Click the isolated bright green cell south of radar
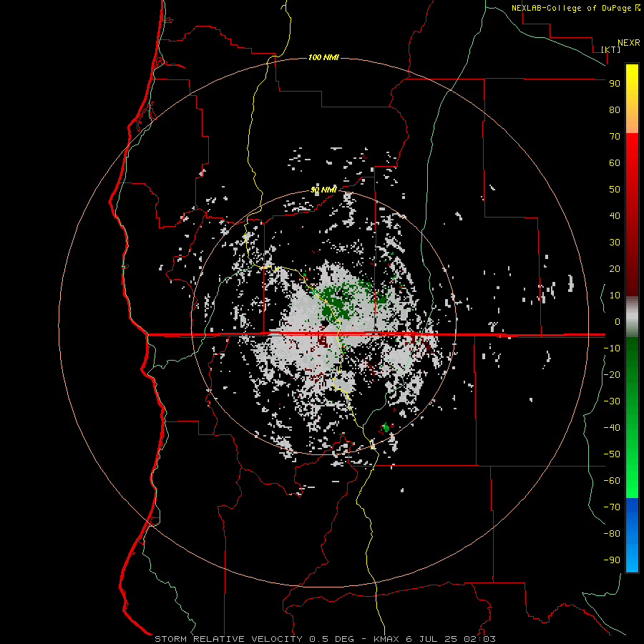Viewport: 644px width, 644px height. coord(385,428)
